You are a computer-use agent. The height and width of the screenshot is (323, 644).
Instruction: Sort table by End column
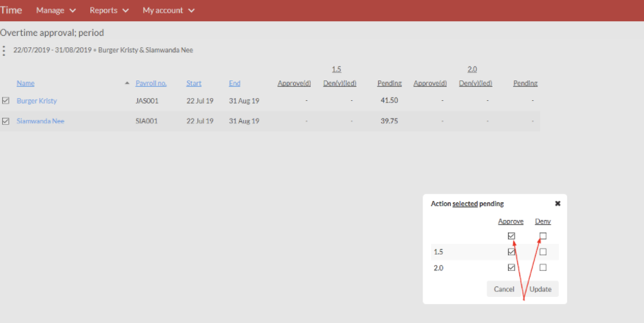point(235,83)
